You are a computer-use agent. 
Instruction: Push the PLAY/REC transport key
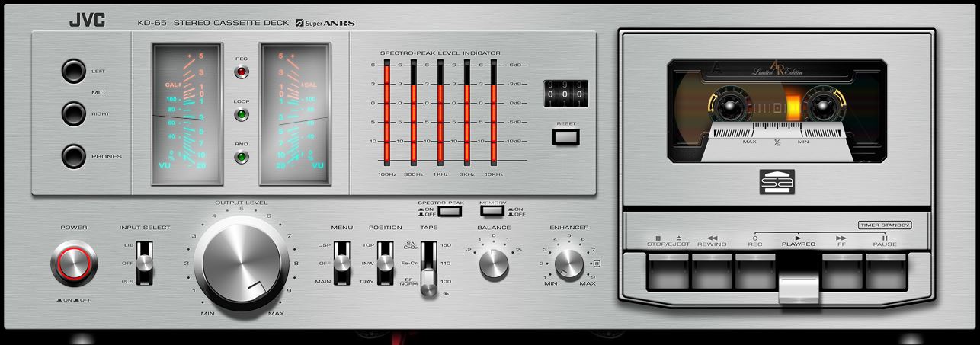pos(799,290)
